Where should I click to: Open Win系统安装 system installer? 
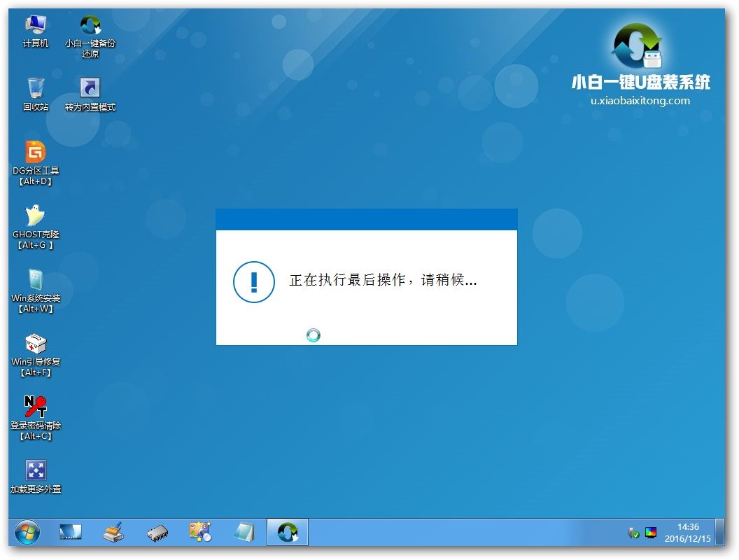click(x=34, y=281)
